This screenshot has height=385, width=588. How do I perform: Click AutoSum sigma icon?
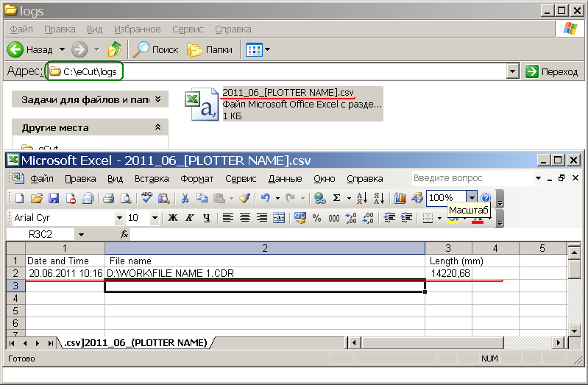(337, 198)
